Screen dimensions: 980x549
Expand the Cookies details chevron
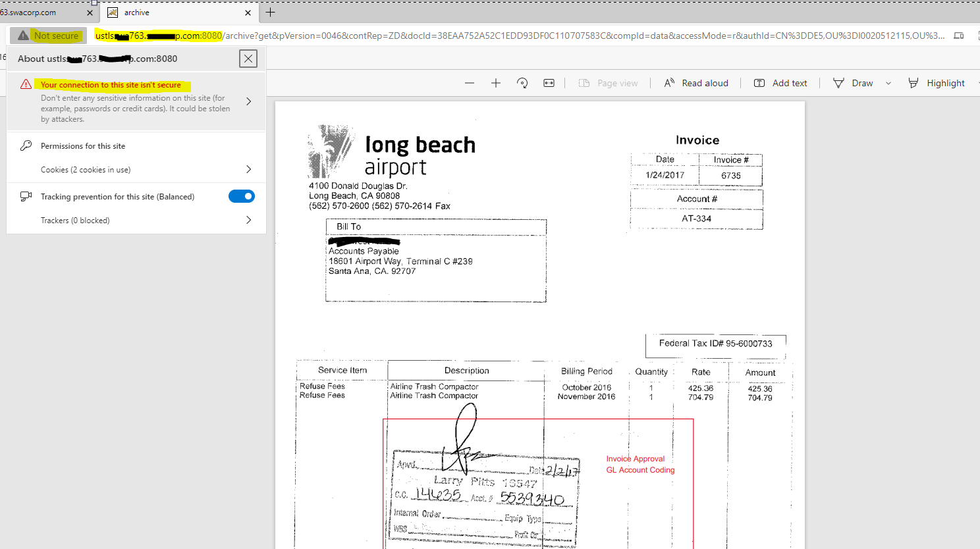point(248,169)
